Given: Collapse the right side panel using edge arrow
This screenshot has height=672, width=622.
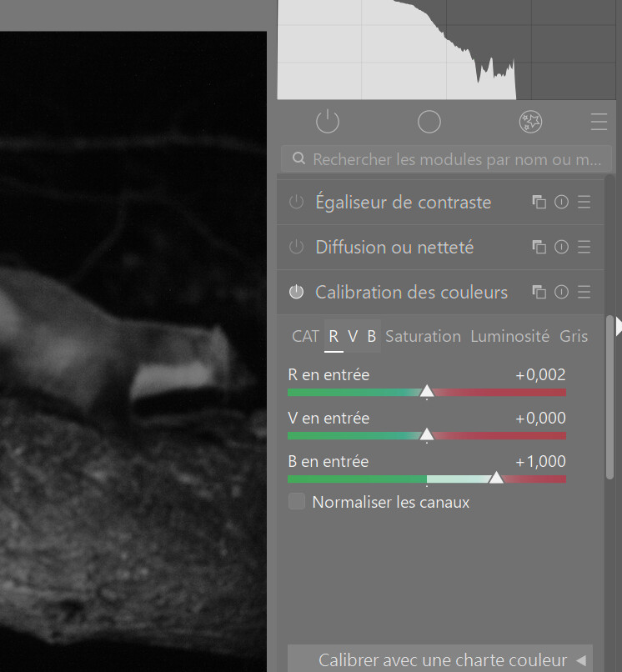Looking at the screenshot, I should point(618,328).
